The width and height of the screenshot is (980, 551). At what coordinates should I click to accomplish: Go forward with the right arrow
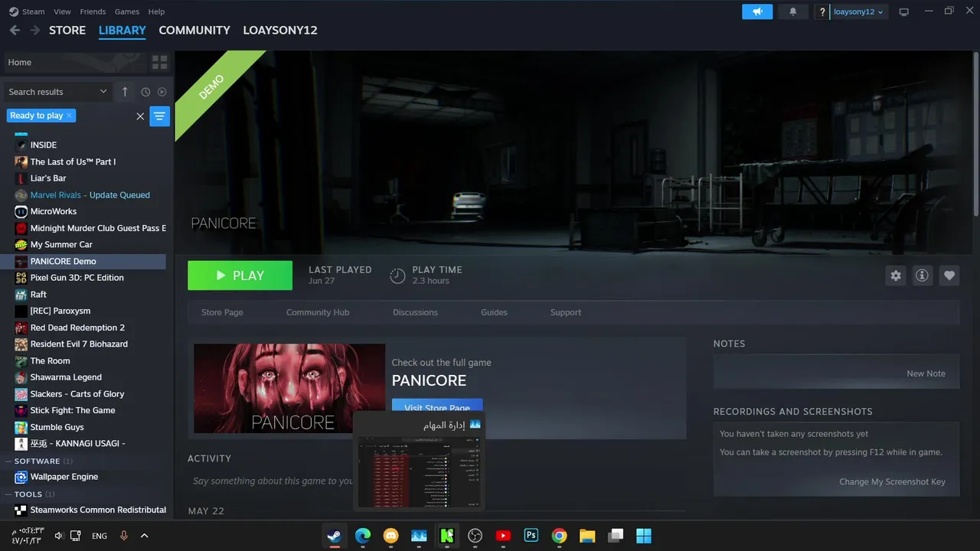[x=35, y=30]
